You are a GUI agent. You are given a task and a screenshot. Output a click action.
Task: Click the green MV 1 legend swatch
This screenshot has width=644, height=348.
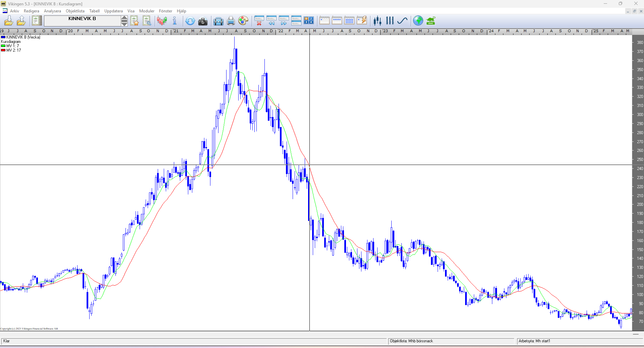click(x=3, y=46)
